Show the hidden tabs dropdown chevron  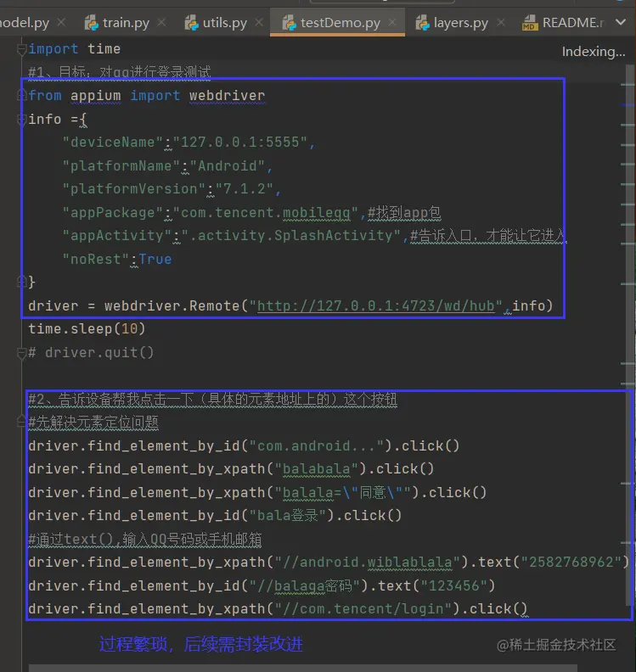(621, 22)
